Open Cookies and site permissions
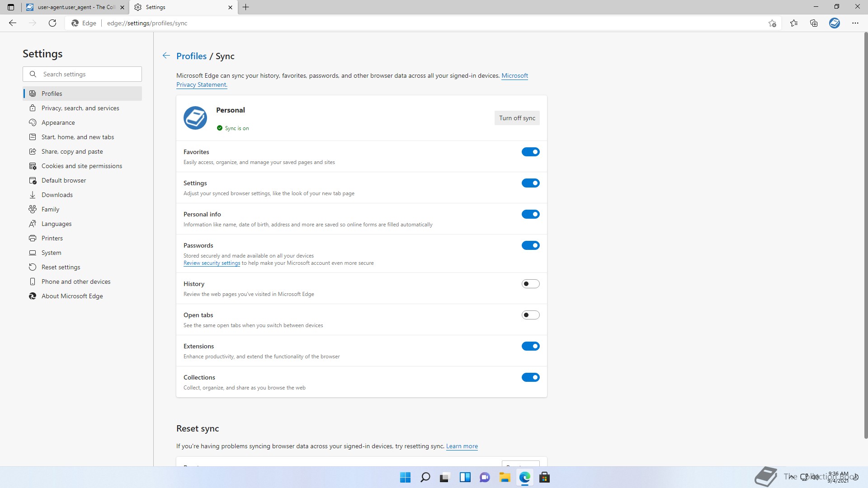868x488 pixels. (x=82, y=166)
